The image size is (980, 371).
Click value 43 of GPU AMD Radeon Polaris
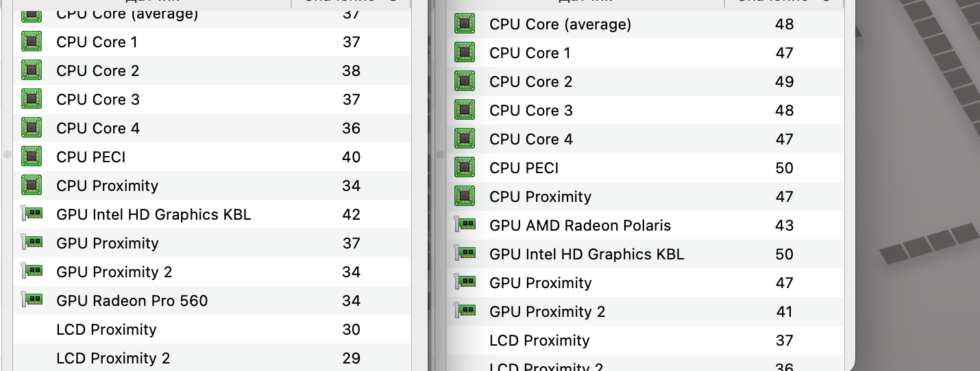coord(785,225)
